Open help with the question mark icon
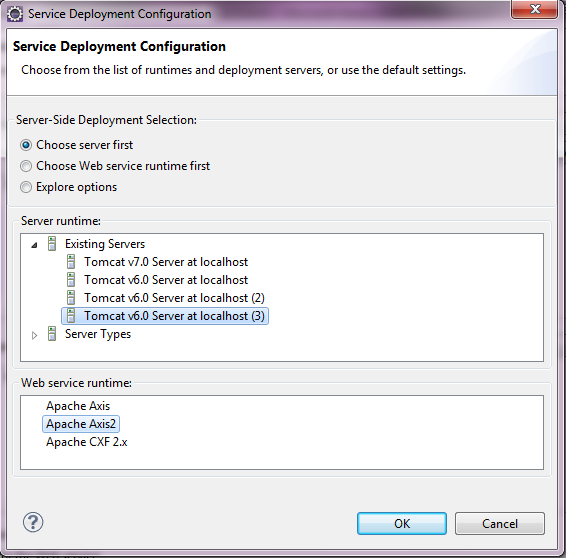The height and width of the screenshot is (558, 566). pos(33,522)
